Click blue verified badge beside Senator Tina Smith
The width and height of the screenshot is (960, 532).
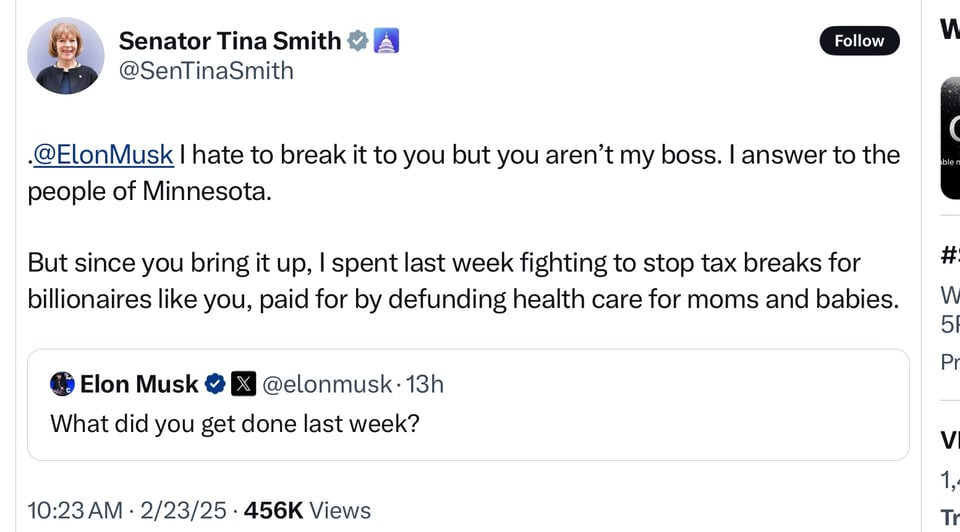pyautogui.click(x=357, y=41)
